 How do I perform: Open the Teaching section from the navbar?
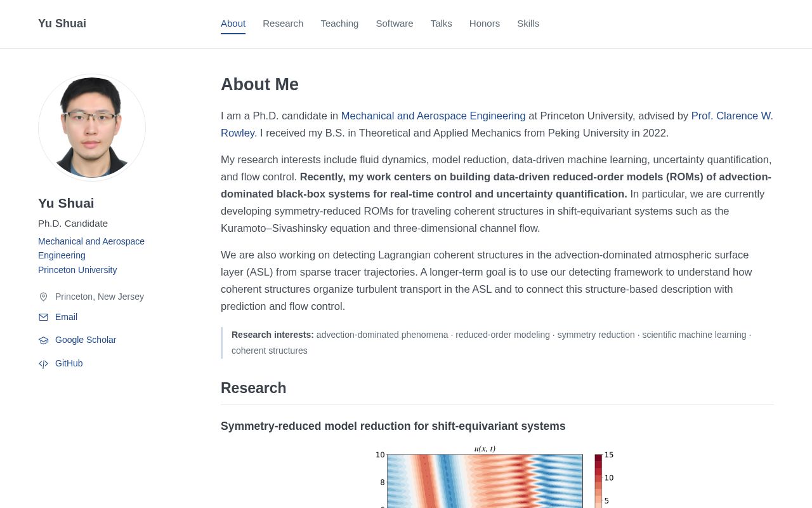coord(339,23)
